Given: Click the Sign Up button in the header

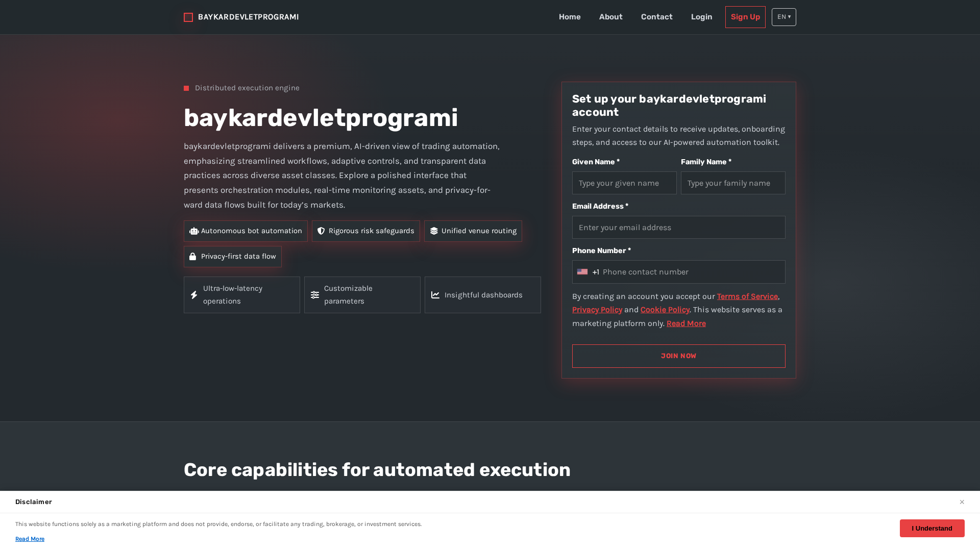Looking at the screenshot, I should coord(745,17).
